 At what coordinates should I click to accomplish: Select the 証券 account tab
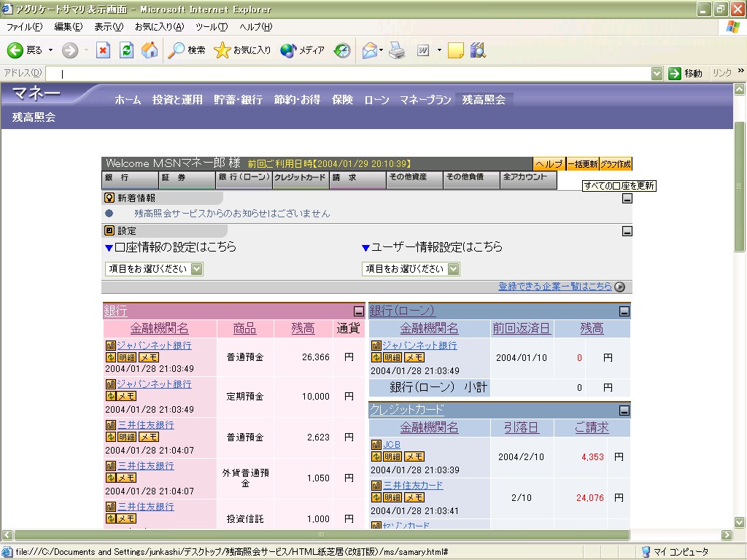tap(187, 180)
